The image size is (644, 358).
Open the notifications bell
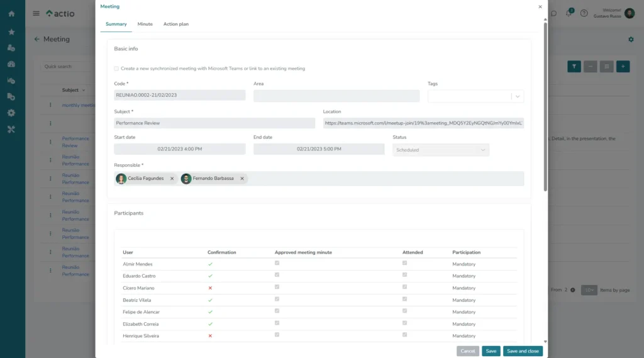click(569, 13)
